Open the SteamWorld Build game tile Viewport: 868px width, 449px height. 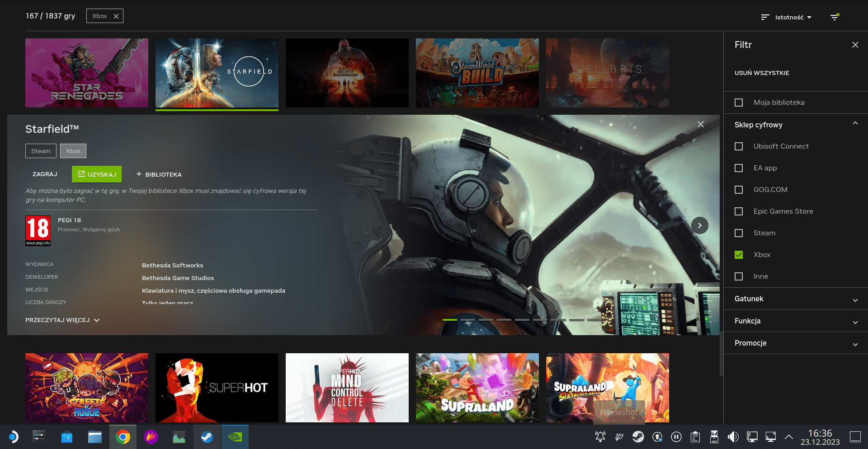point(477,73)
